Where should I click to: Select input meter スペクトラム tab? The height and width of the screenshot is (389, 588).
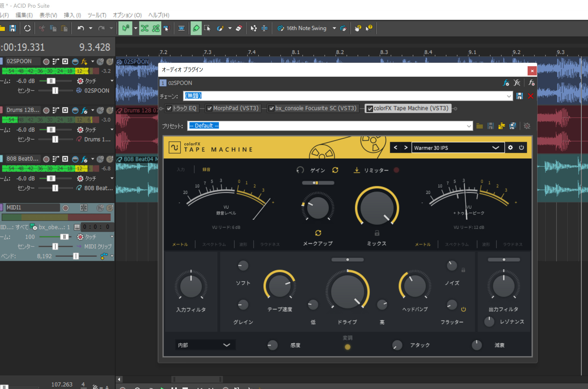[x=214, y=244]
